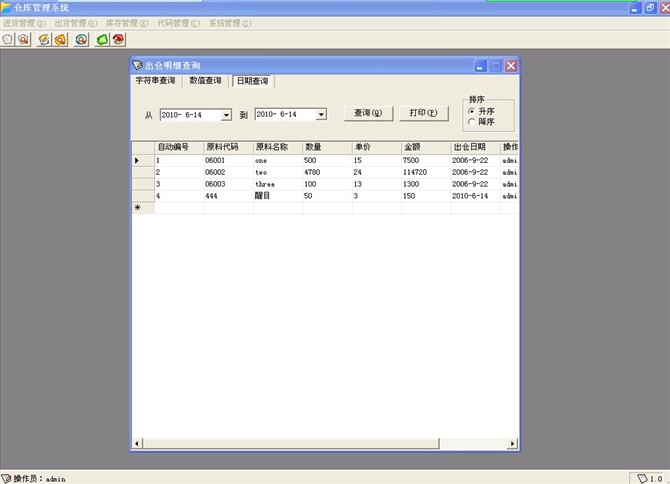Click cell 06002 in 原料代码 column
This screenshot has width=670, height=484.
(229, 173)
